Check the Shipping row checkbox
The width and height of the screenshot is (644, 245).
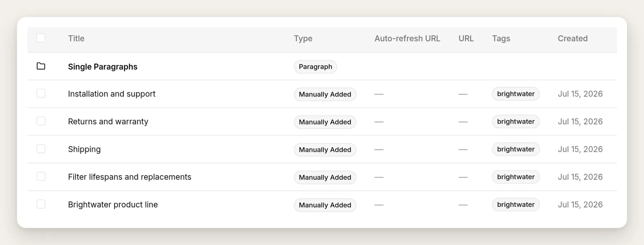coord(41,149)
